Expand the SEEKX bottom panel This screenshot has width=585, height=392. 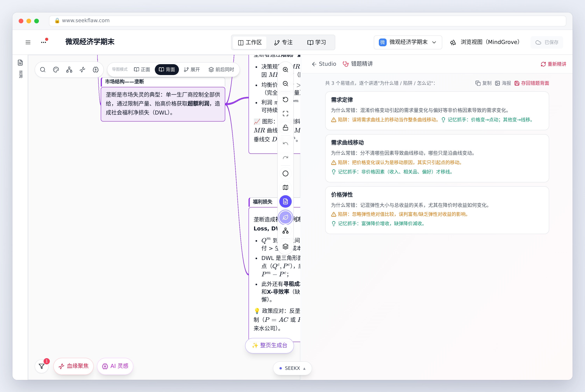point(292,368)
